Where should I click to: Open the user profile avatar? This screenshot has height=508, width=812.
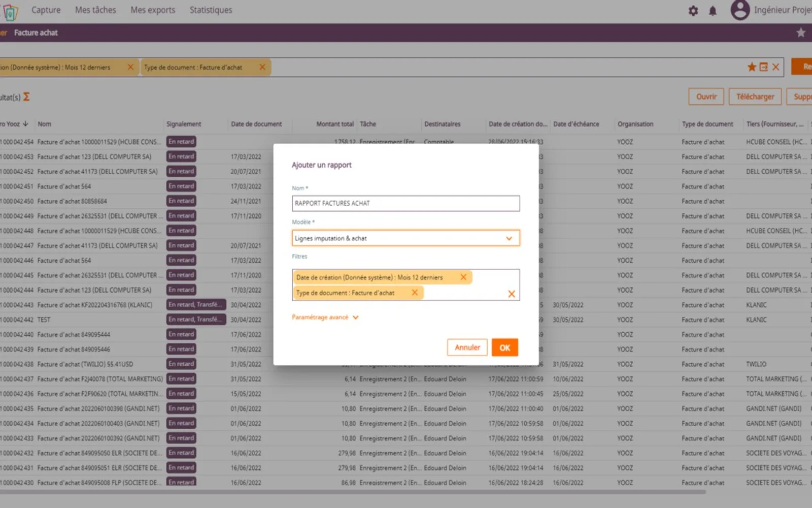(740, 10)
